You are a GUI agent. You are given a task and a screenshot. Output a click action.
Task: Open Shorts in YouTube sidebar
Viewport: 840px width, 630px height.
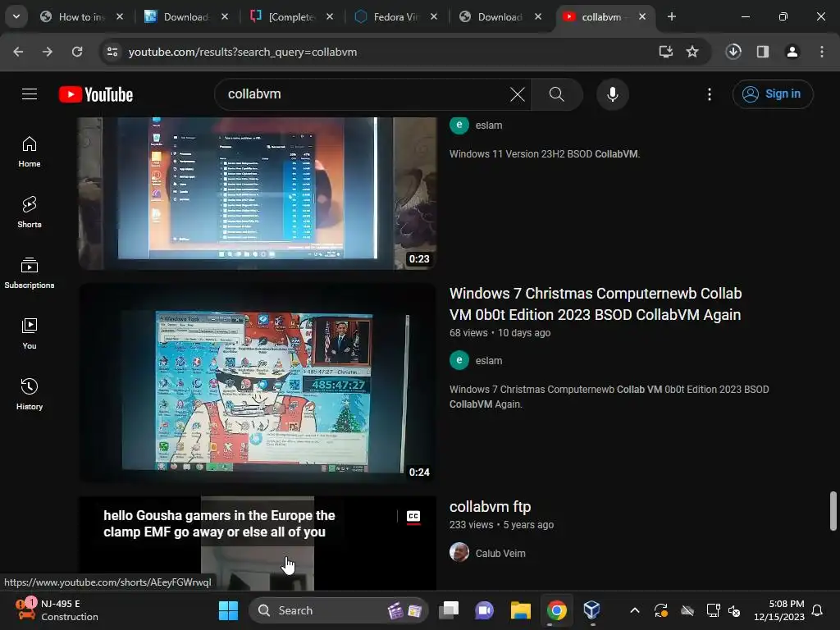30,212
